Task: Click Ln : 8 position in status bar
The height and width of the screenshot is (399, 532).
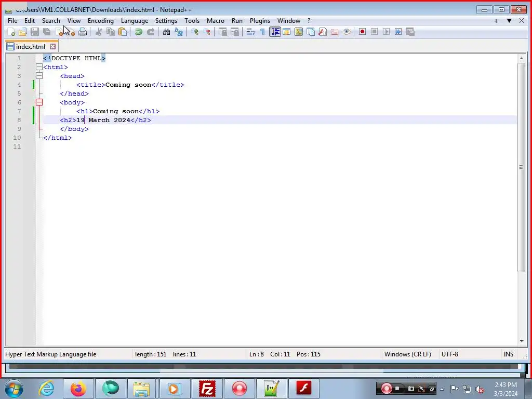Action: click(x=257, y=354)
